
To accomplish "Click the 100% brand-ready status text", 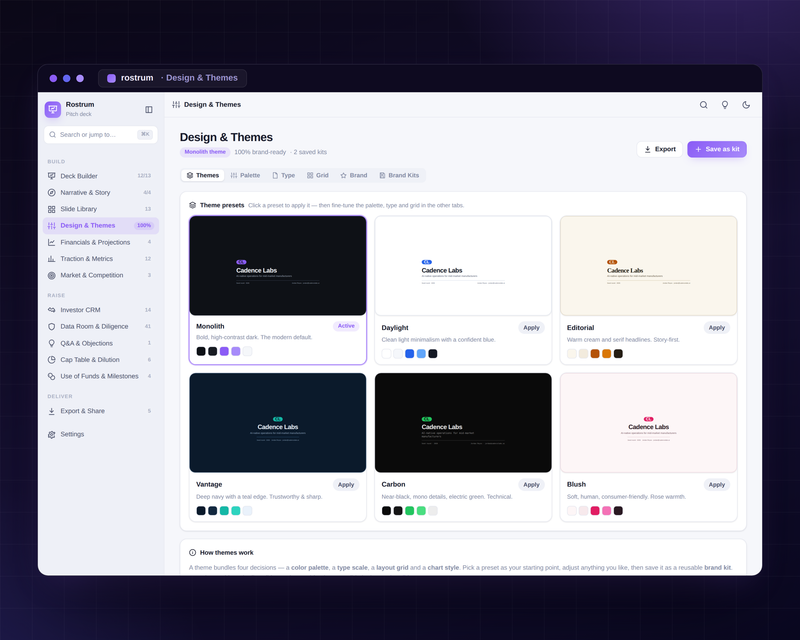I will [260, 152].
